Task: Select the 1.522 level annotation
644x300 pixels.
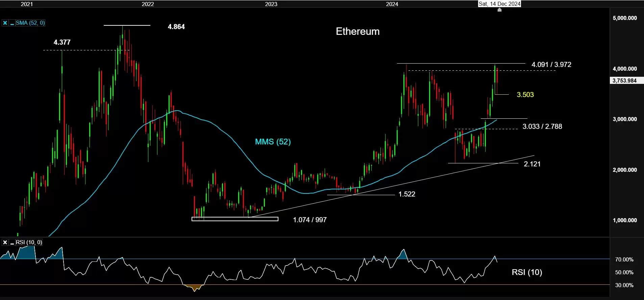Action: [x=407, y=194]
